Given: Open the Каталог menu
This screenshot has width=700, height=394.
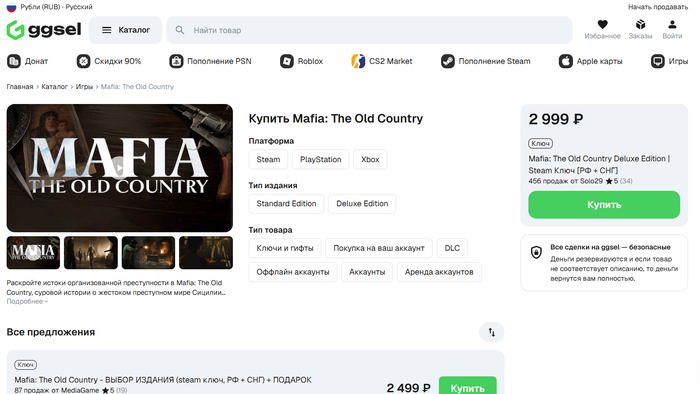Looking at the screenshot, I should click(125, 30).
